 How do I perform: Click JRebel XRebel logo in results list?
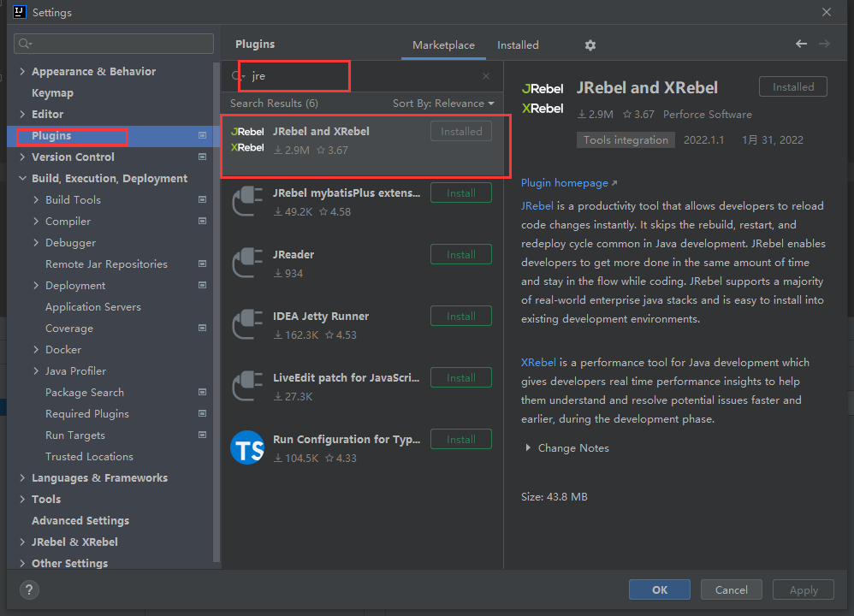(x=247, y=139)
